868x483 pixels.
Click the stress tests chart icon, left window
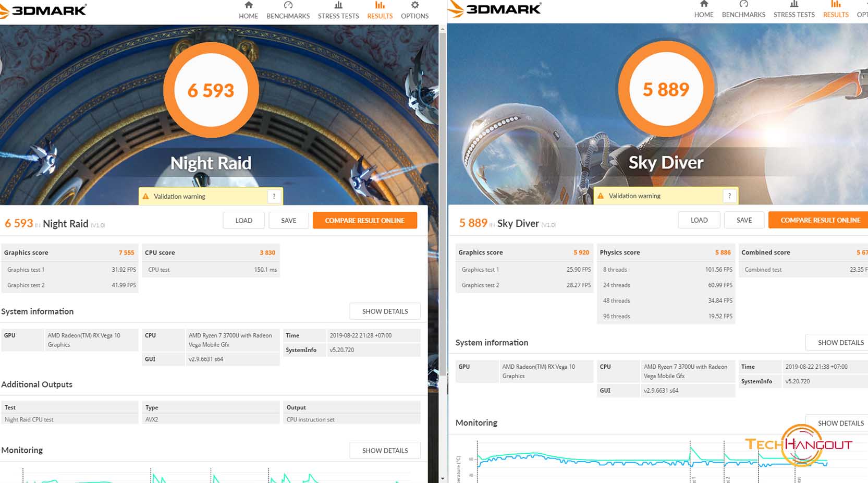pos(338,5)
